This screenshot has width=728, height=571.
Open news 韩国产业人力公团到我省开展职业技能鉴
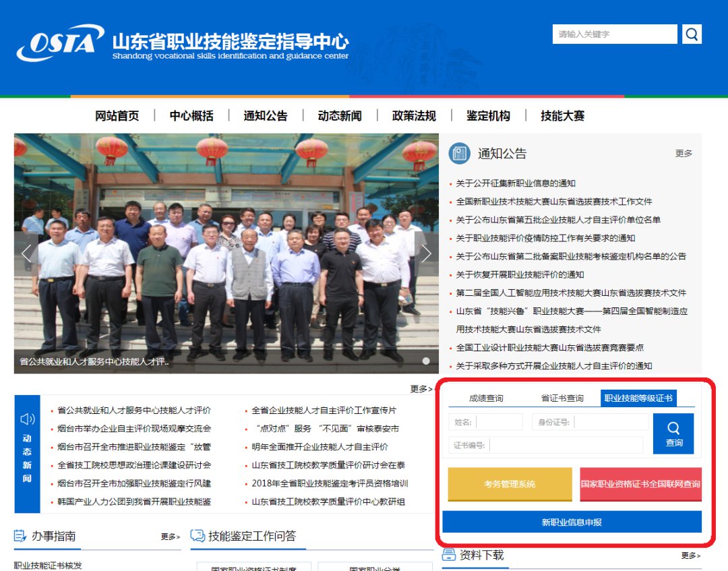tap(133, 502)
